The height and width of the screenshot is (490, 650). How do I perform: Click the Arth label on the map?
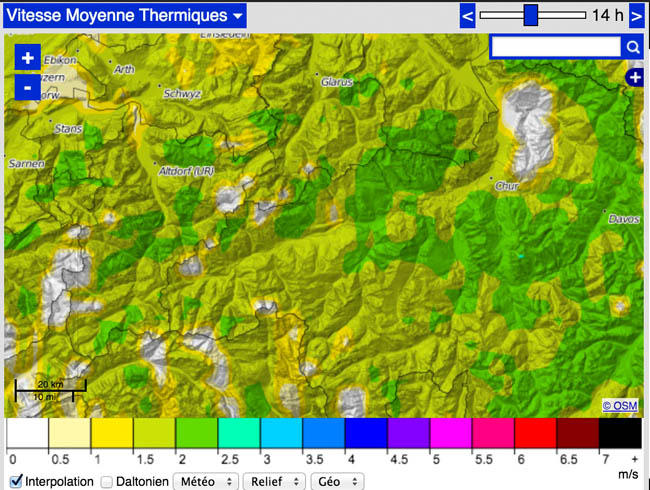pos(124,69)
